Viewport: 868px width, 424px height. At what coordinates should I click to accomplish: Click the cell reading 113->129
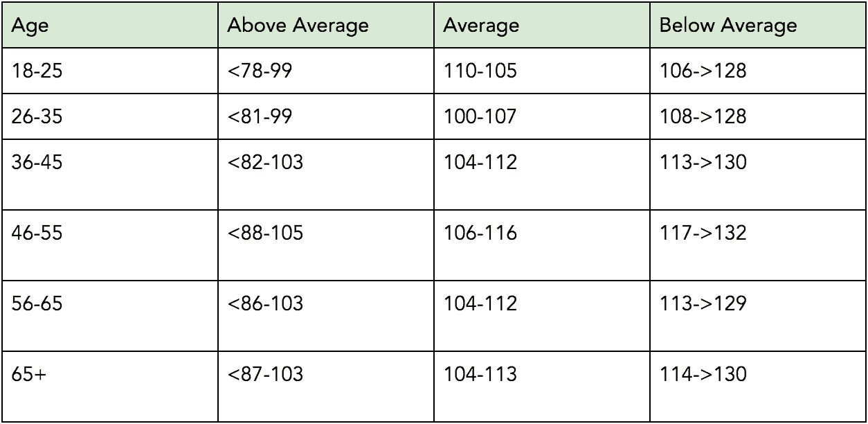(758, 315)
